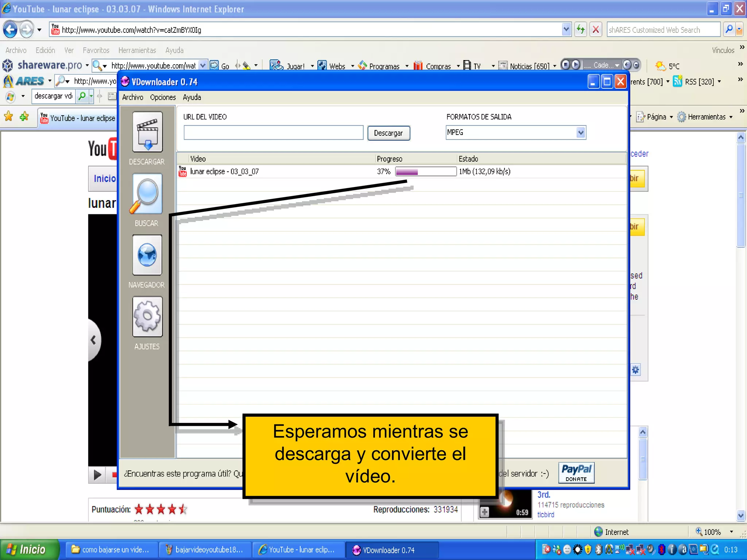Click the 3rd. related video link
The image size is (747, 560).
543,495
